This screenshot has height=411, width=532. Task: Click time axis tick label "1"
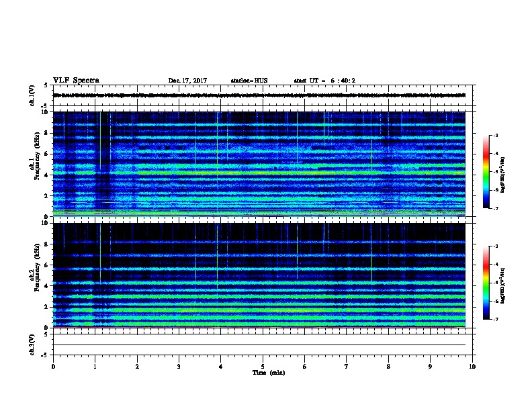click(x=95, y=367)
